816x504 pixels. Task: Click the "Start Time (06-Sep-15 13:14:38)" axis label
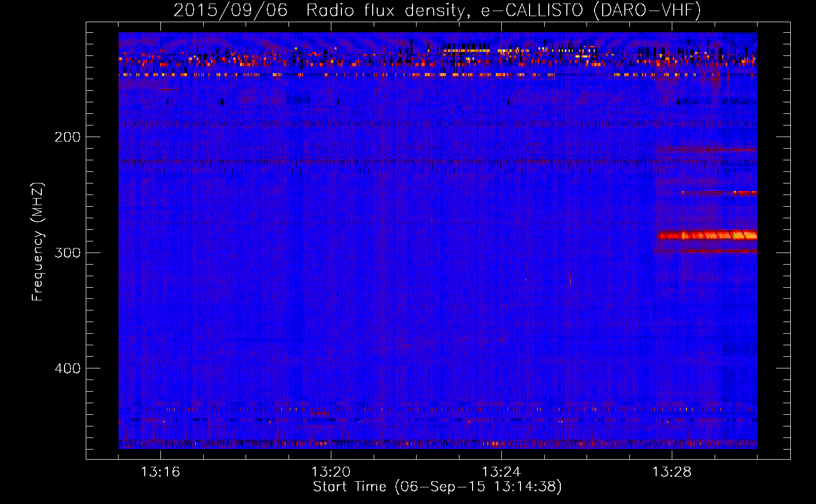pos(437,487)
